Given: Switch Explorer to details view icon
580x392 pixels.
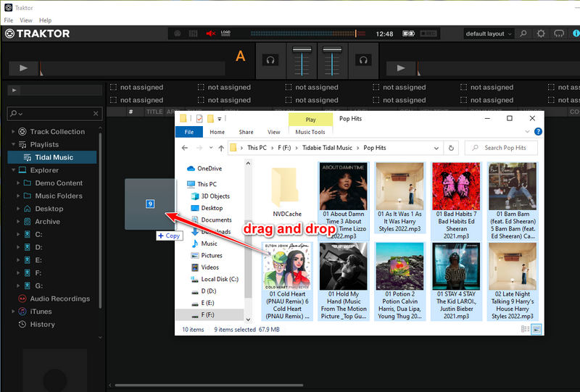Looking at the screenshot, I should click(x=525, y=329).
